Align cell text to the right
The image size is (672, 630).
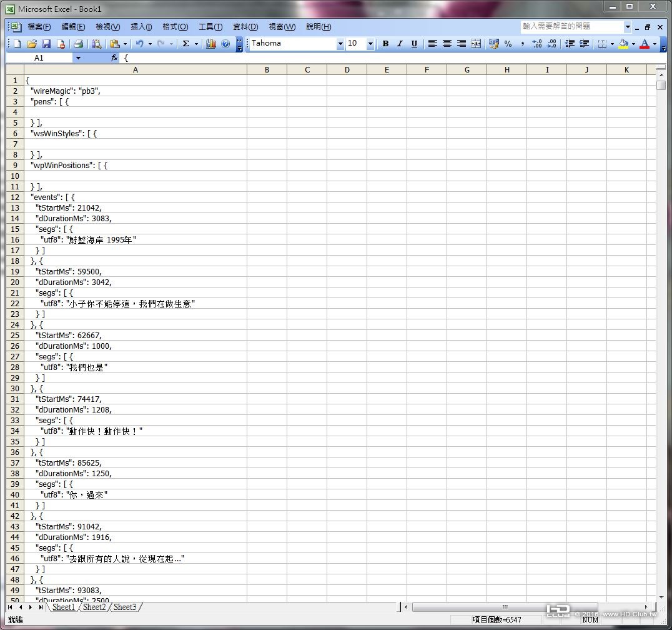coord(461,44)
